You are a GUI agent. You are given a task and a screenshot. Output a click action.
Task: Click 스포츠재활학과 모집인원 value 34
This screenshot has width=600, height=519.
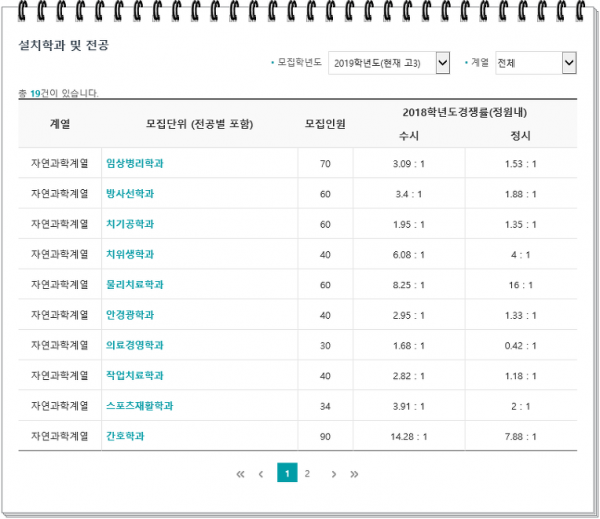click(x=325, y=406)
